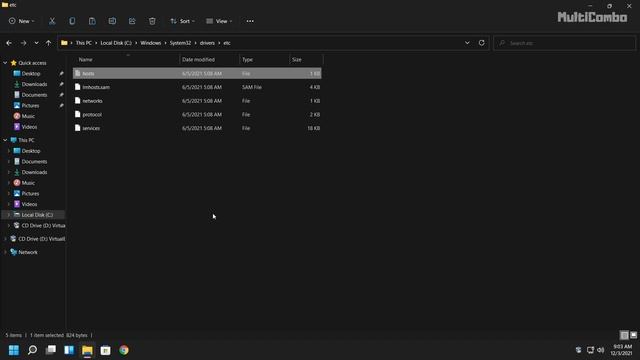
Task: Open Desktop under Quick access
Action: pos(31,73)
